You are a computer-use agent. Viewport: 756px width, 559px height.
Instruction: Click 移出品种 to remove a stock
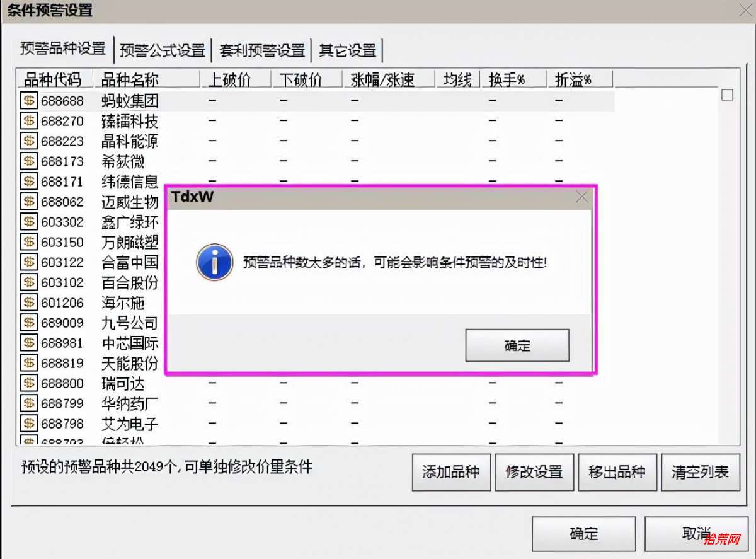[617, 472]
